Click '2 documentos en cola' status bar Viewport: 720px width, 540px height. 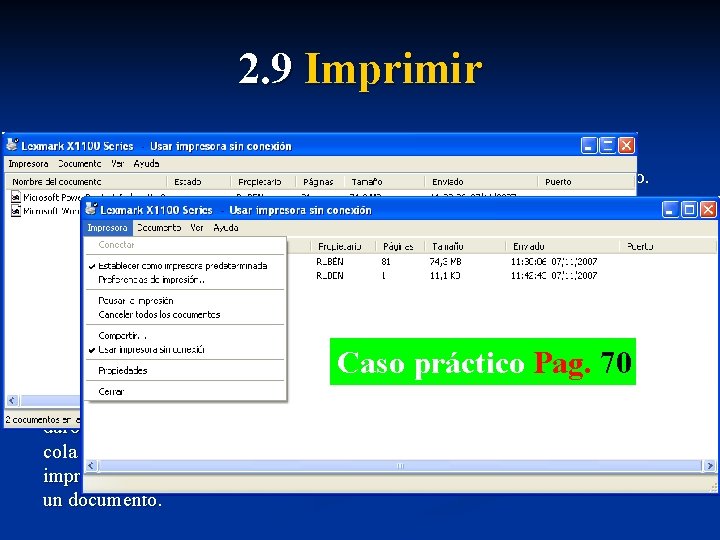(42, 420)
